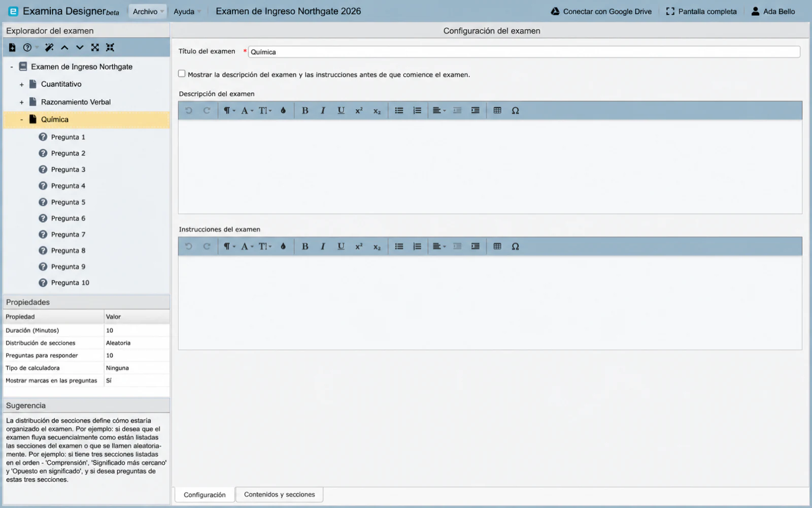812x508 pixels.
Task: Open text color droplet in Instrucciones del examen toolbar
Action: pyautogui.click(x=283, y=246)
